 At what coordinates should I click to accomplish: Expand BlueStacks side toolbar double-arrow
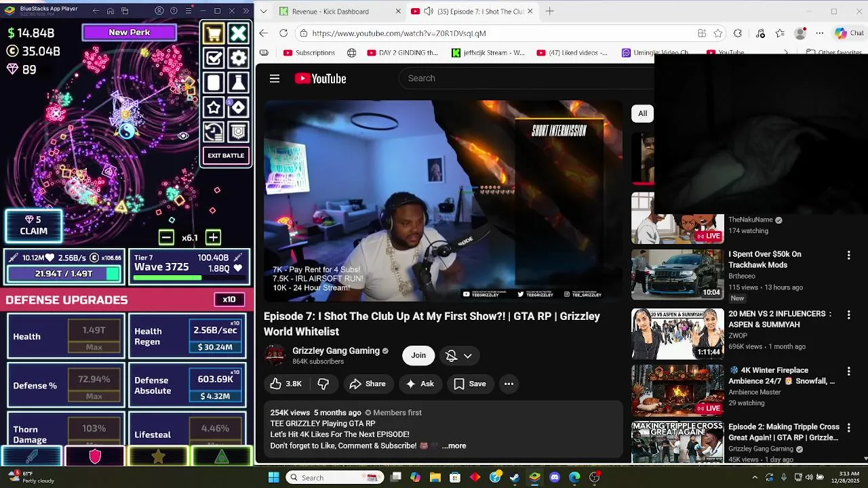(x=246, y=11)
